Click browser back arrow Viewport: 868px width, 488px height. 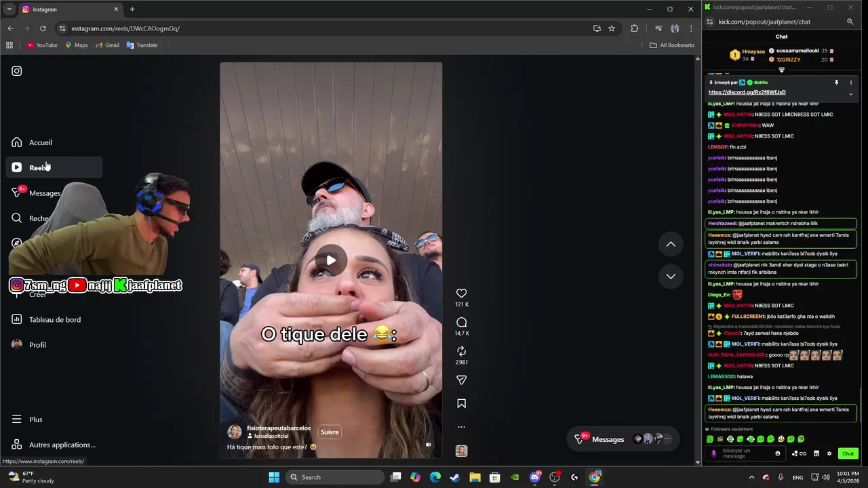click(10, 28)
